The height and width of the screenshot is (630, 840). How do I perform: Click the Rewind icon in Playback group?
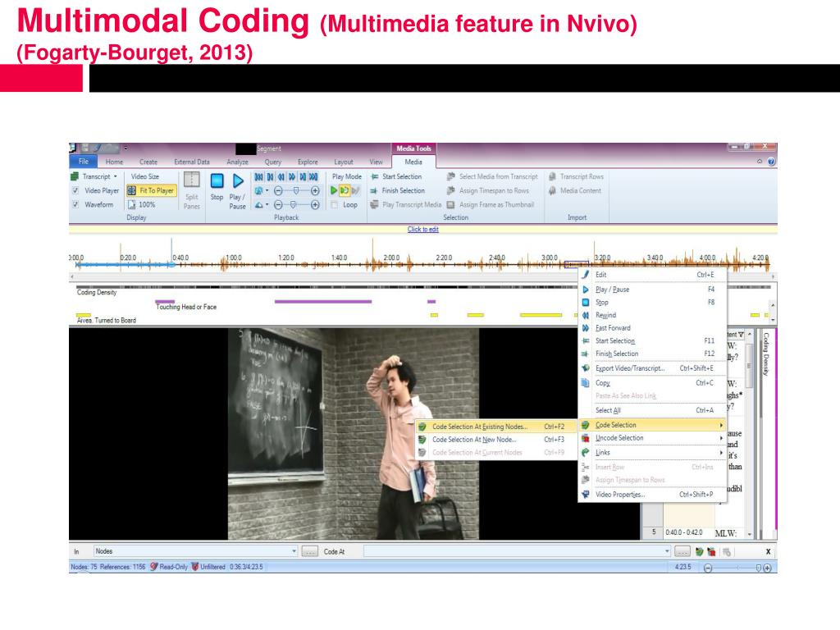pos(281,177)
